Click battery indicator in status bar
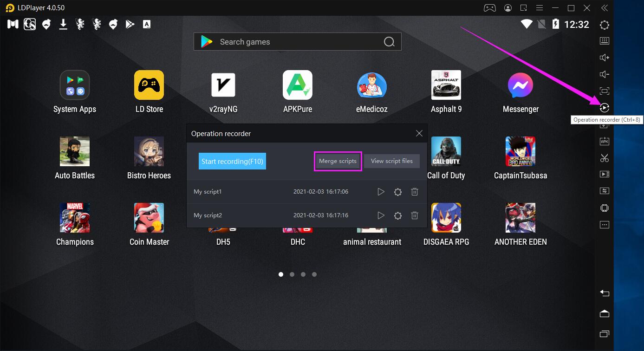Viewport: 644px width, 351px height. click(556, 24)
